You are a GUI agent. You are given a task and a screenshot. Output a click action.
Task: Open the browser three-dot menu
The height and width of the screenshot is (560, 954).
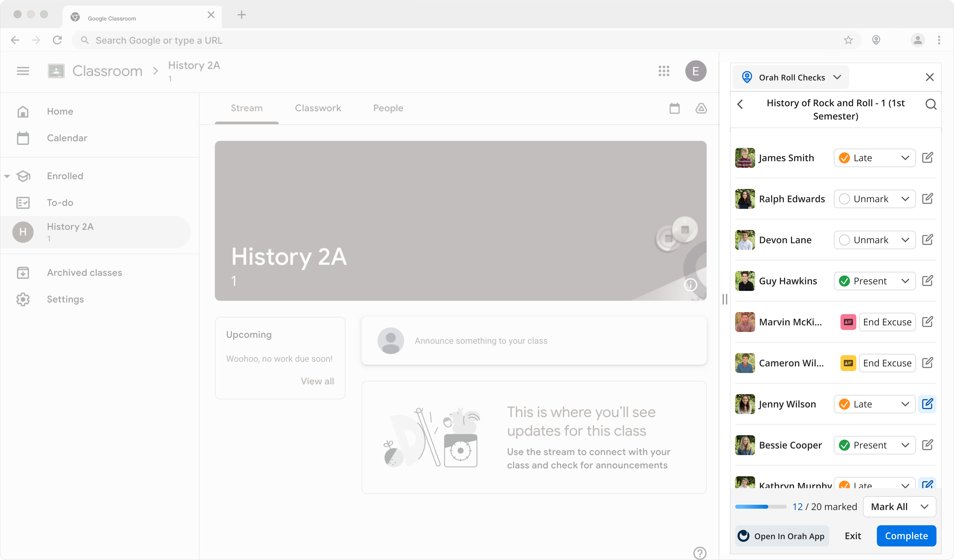coord(939,40)
